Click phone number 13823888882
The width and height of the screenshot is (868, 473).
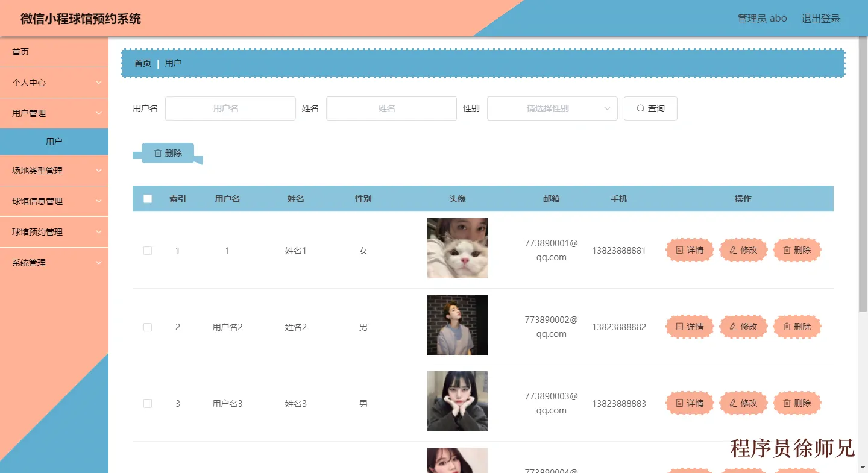[x=619, y=327]
